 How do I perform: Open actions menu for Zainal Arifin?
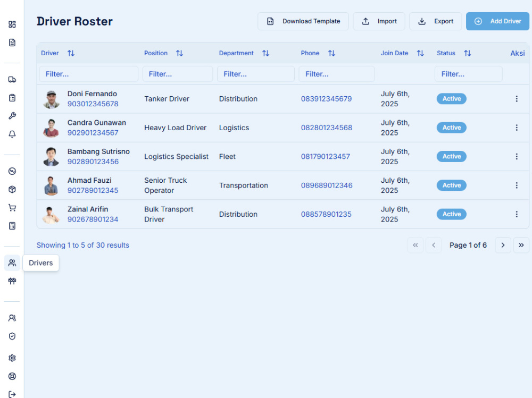click(517, 214)
